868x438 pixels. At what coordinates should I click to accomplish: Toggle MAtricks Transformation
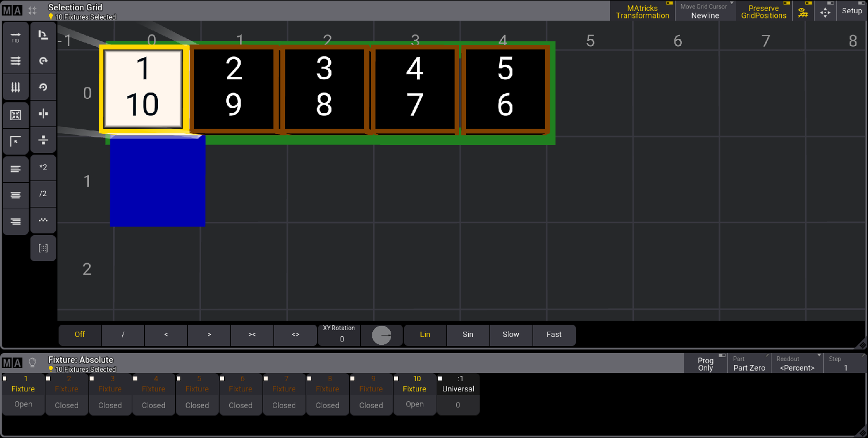pyautogui.click(x=642, y=11)
